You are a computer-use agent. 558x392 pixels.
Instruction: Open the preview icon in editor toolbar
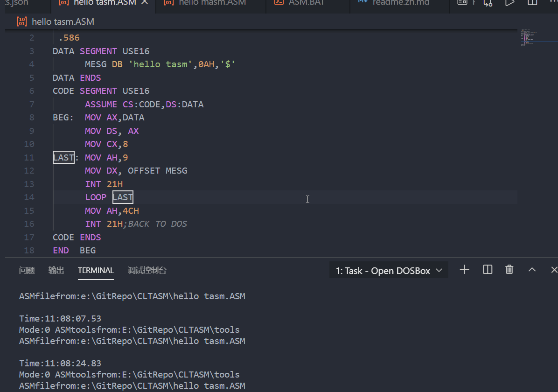coord(462,2)
